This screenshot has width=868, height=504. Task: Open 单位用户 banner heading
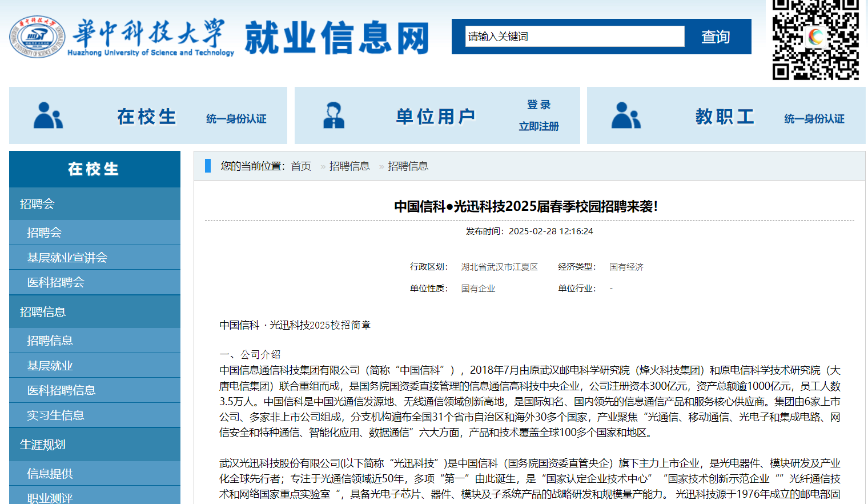(436, 117)
